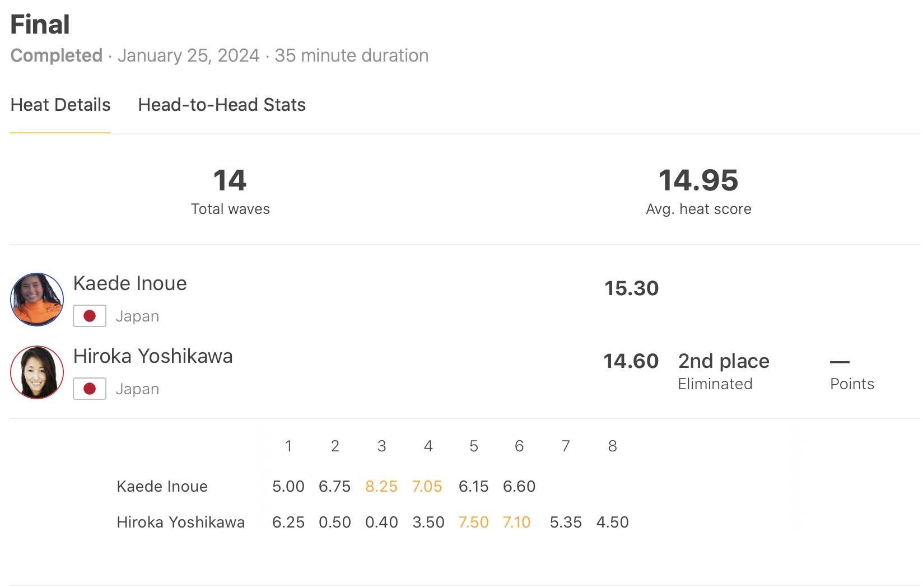Switch to Head-to-Head Stats tab
Viewport: 923px width, 588px height.
(x=222, y=105)
